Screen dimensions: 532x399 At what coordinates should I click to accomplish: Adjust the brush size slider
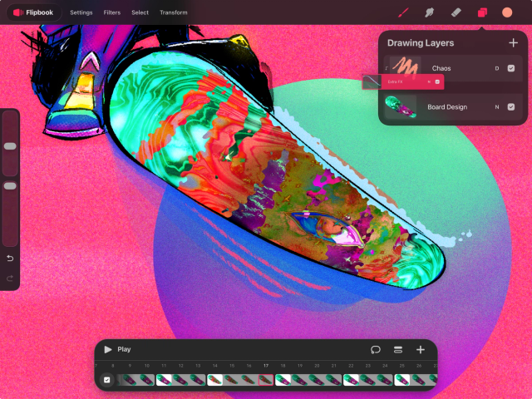point(10,146)
